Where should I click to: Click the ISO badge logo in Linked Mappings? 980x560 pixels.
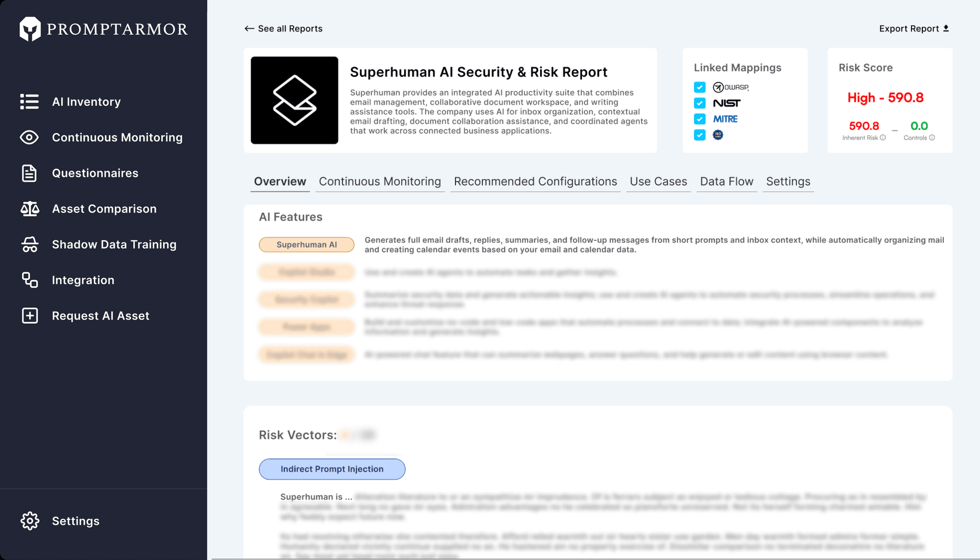pos(718,135)
